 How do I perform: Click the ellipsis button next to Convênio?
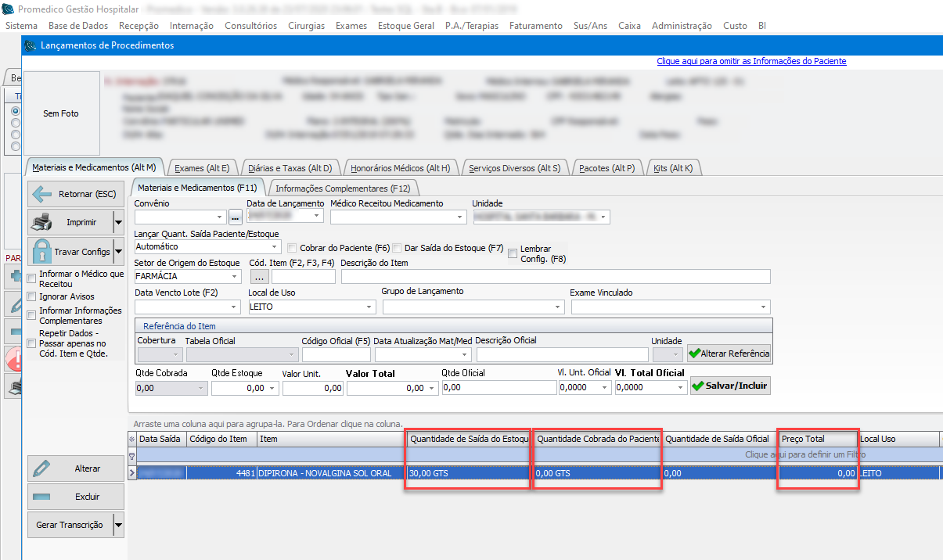(x=235, y=217)
